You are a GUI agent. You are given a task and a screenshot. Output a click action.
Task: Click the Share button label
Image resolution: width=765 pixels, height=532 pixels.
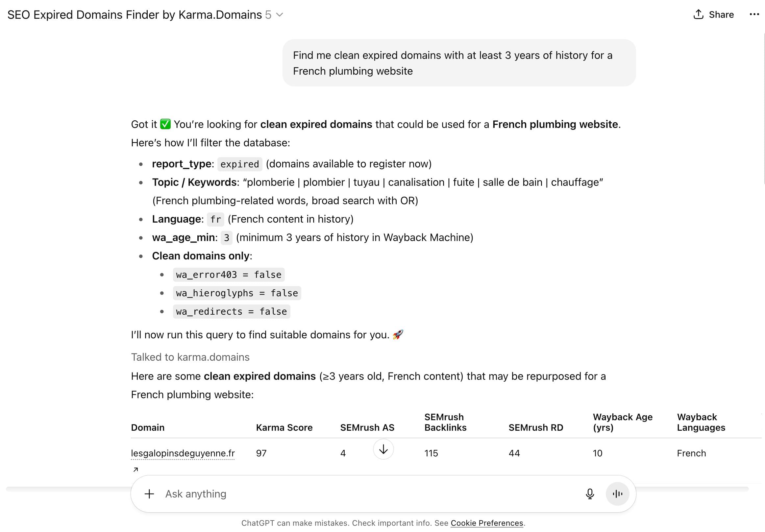[721, 14]
